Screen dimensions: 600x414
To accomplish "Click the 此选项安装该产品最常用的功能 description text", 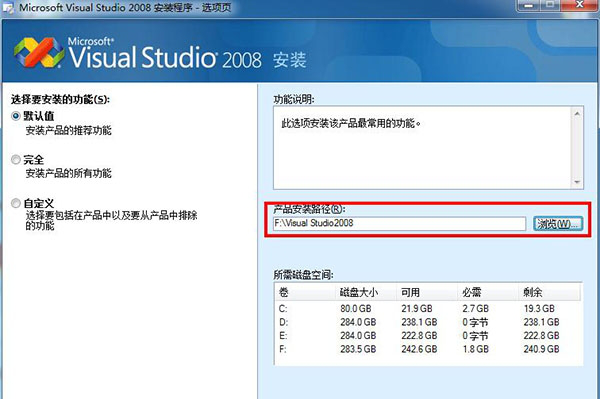I will (x=351, y=123).
